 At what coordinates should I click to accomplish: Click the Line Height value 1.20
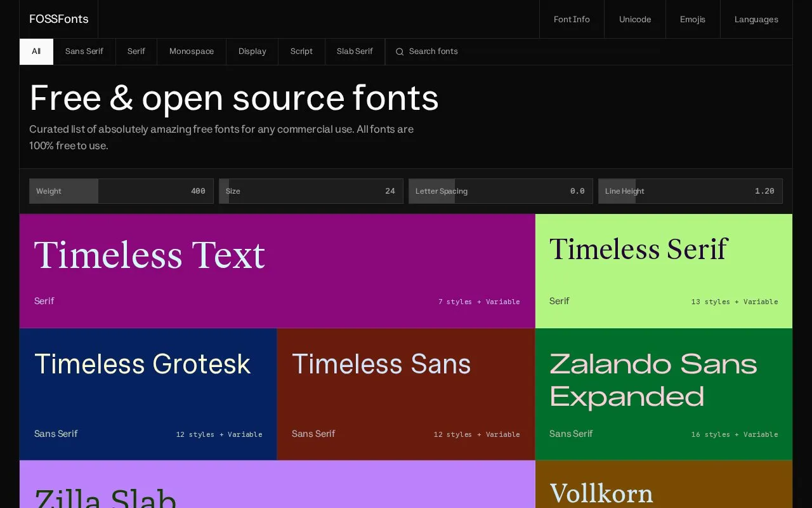point(764,191)
